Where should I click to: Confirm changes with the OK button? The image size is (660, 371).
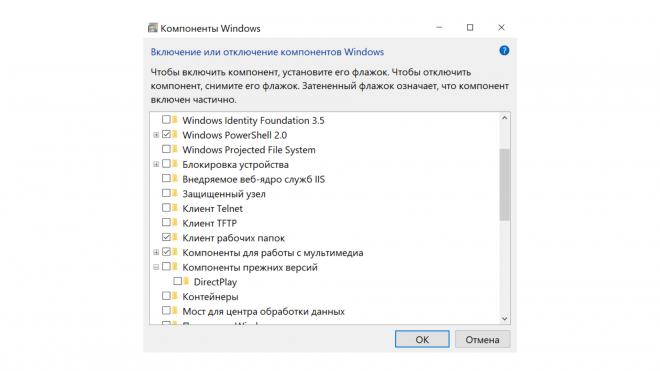click(422, 339)
